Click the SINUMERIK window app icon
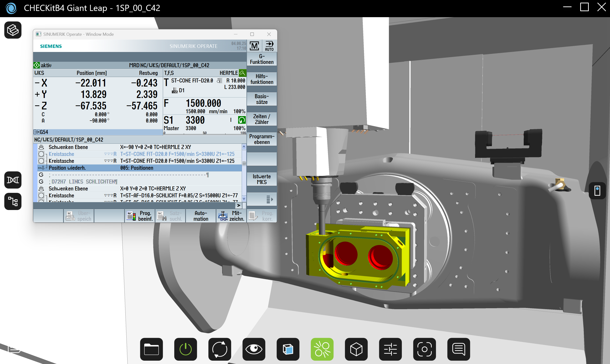610x364 pixels. coord(39,34)
